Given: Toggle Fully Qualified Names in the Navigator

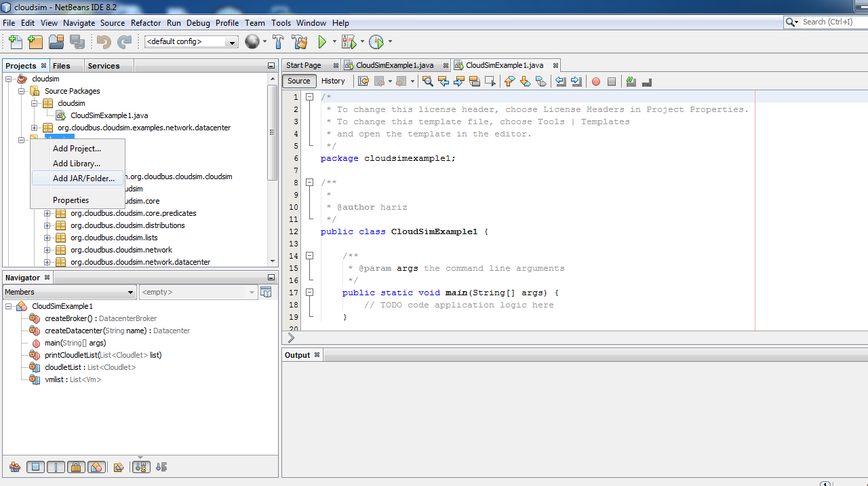Looking at the screenshot, I should [x=119, y=467].
